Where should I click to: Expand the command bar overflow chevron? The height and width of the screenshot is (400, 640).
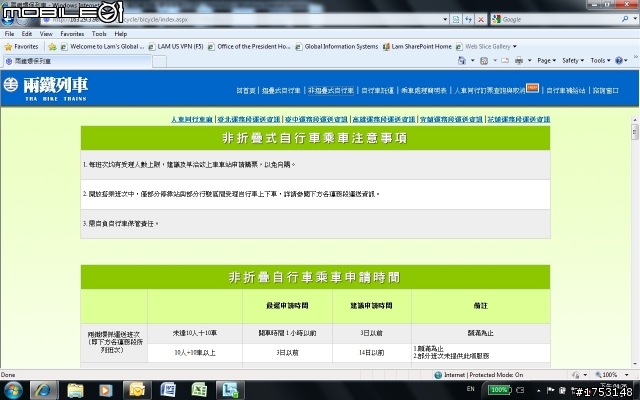636,57
